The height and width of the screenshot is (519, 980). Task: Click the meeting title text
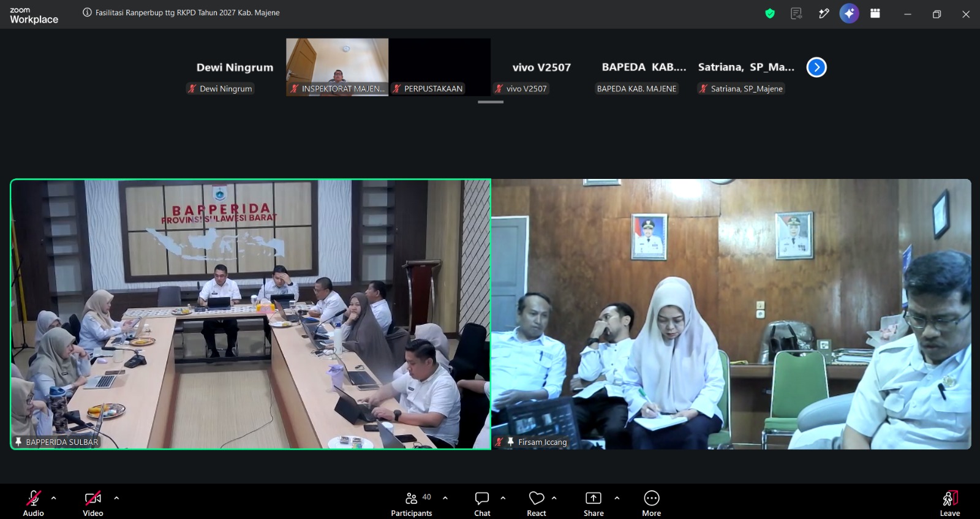pyautogui.click(x=187, y=12)
